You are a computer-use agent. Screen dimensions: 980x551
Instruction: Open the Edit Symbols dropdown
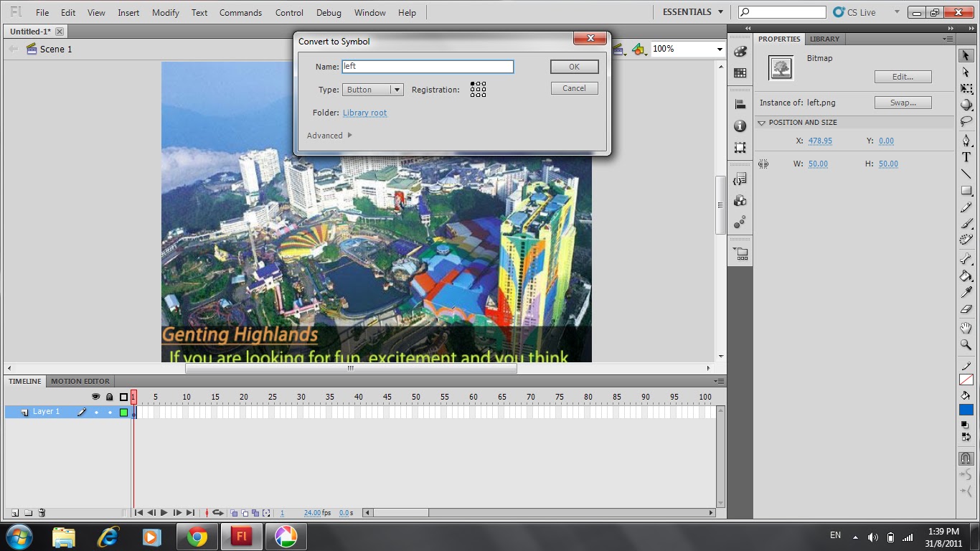639,50
